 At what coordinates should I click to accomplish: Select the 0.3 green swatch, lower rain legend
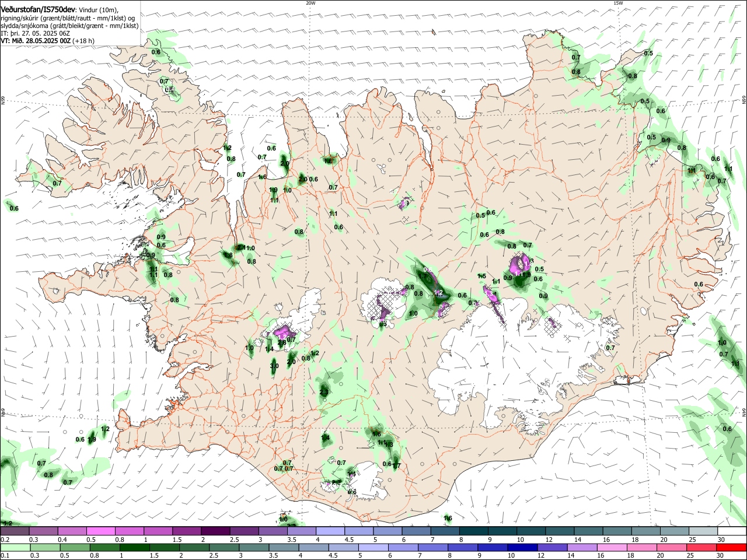[45, 547]
